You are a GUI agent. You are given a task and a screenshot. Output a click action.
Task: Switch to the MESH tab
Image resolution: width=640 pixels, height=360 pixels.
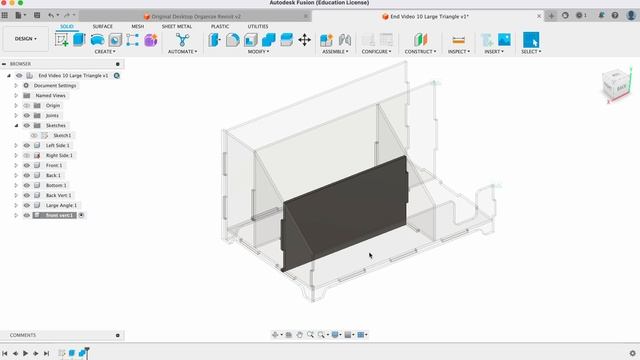(138, 27)
